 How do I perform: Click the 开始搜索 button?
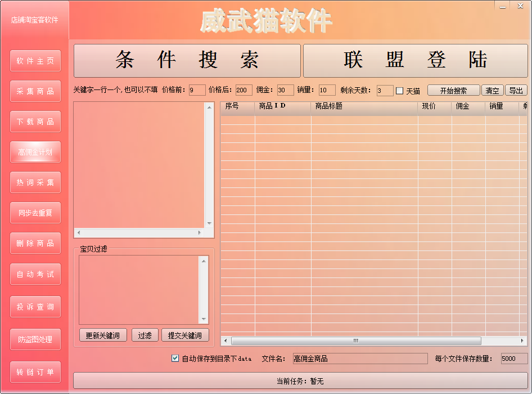point(454,91)
